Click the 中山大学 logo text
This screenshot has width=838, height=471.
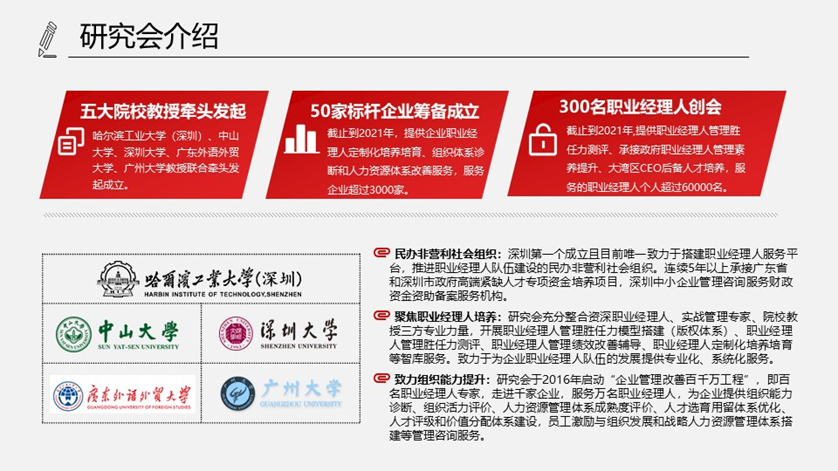(x=138, y=331)
